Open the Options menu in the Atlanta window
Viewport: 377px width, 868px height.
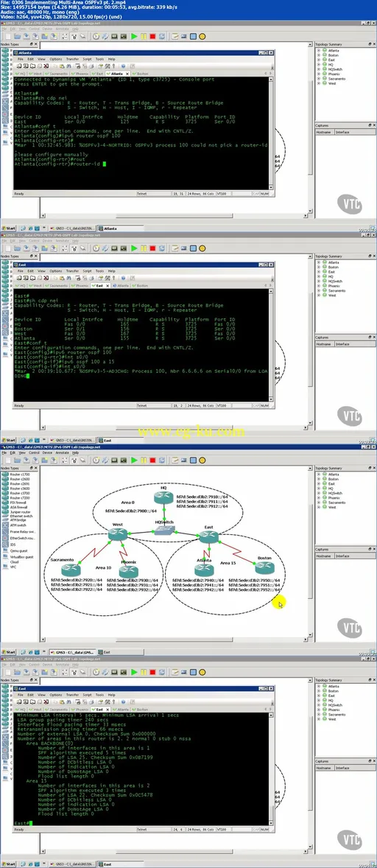[x=56, y=59]
